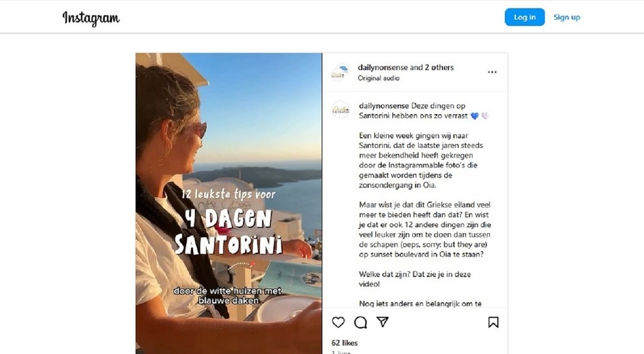Open comments via the speech bubble icon
644x354 pixels.
[361, 322]
